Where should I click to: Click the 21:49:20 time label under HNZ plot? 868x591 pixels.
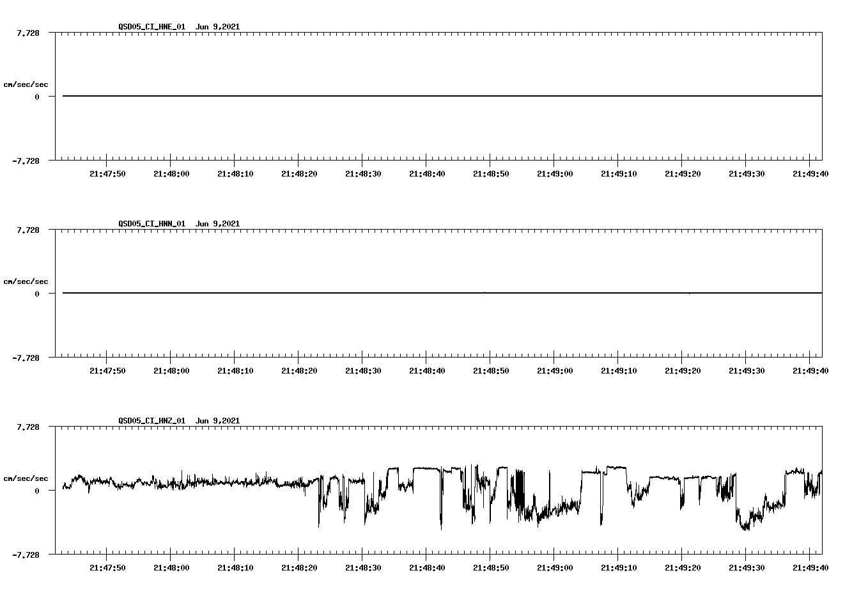683,568
